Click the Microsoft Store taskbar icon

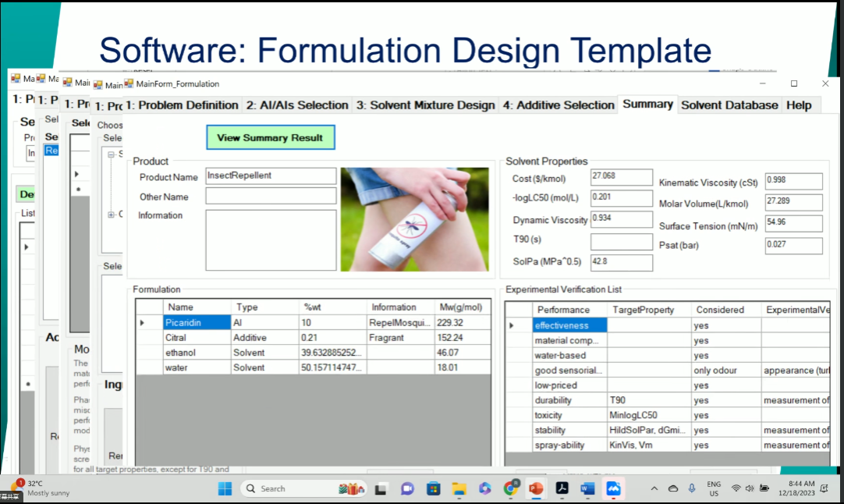point(433,488)
